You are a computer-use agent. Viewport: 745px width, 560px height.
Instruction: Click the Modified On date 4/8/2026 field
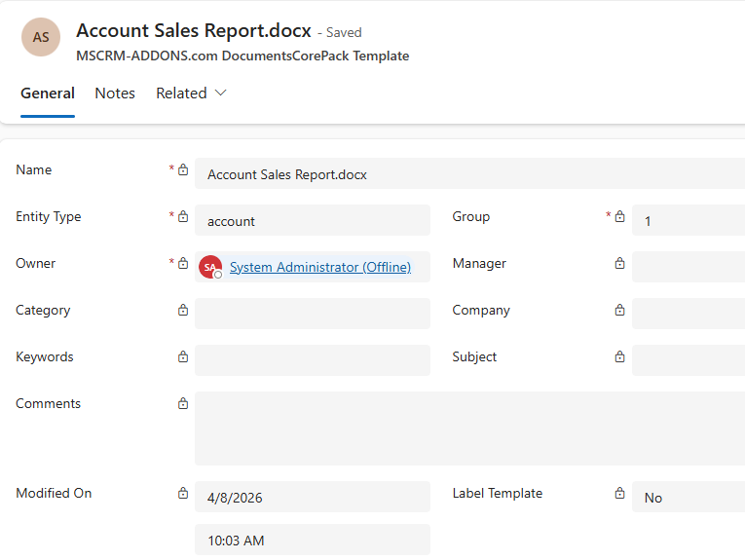pos(312,497)
